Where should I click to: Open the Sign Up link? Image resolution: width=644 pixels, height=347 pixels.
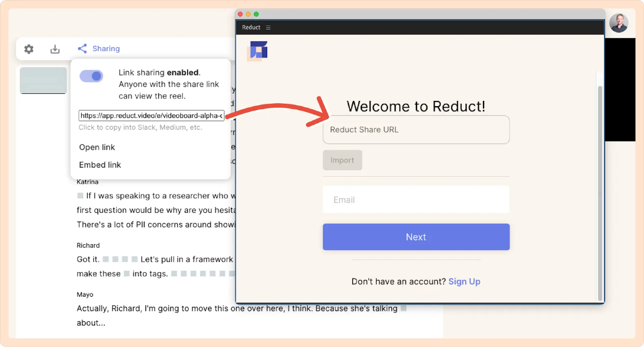tap(464, 281)
